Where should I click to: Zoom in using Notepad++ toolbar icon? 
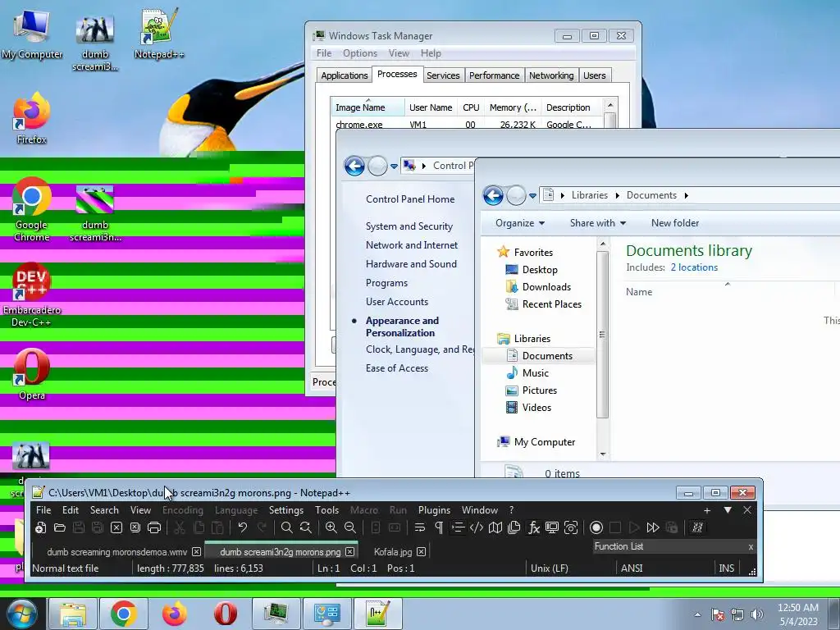pos(331,527)
